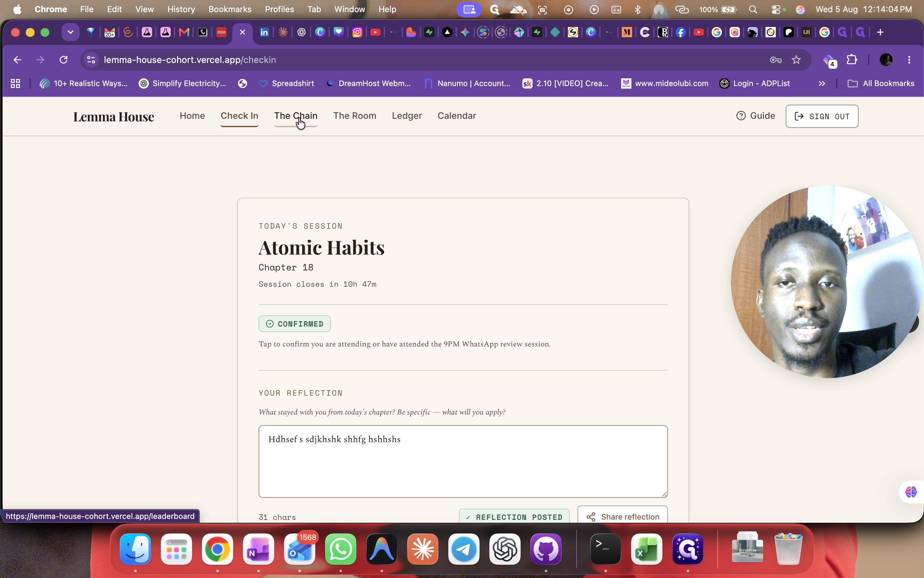Click inside the reflection text area

point(463,461)
